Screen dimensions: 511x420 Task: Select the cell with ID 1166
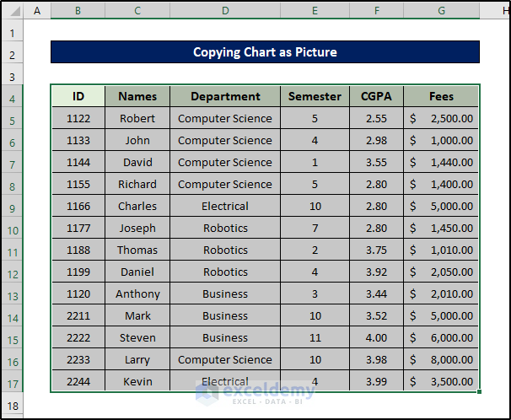(78, 207)
